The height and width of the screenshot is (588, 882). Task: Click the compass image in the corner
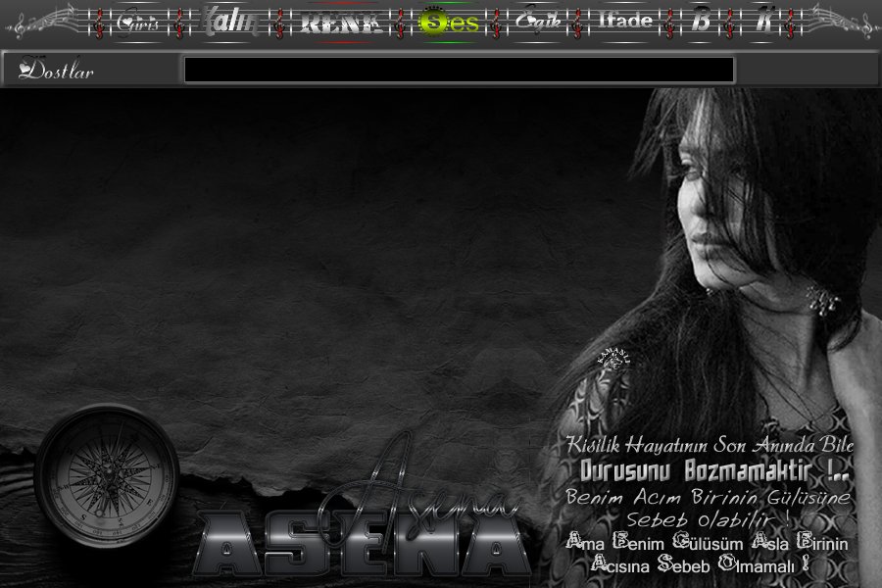tap(107, 475)
